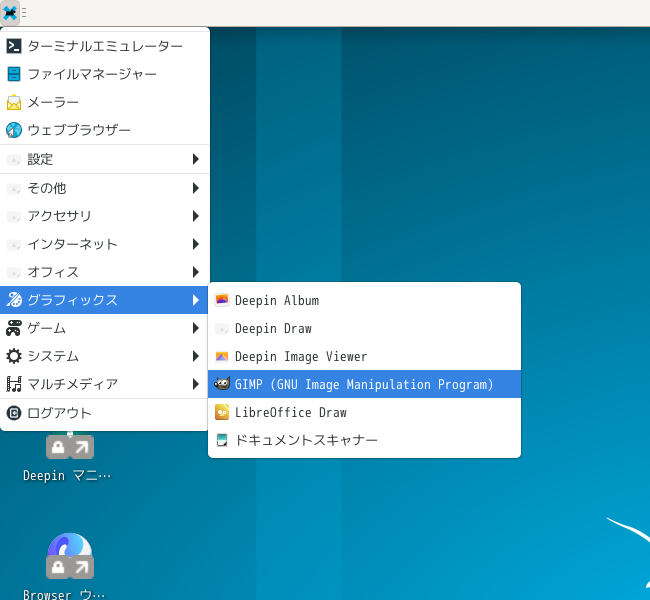Open the Xfce applications menu button
Screen dimensions: 650x600
(10, 13)
